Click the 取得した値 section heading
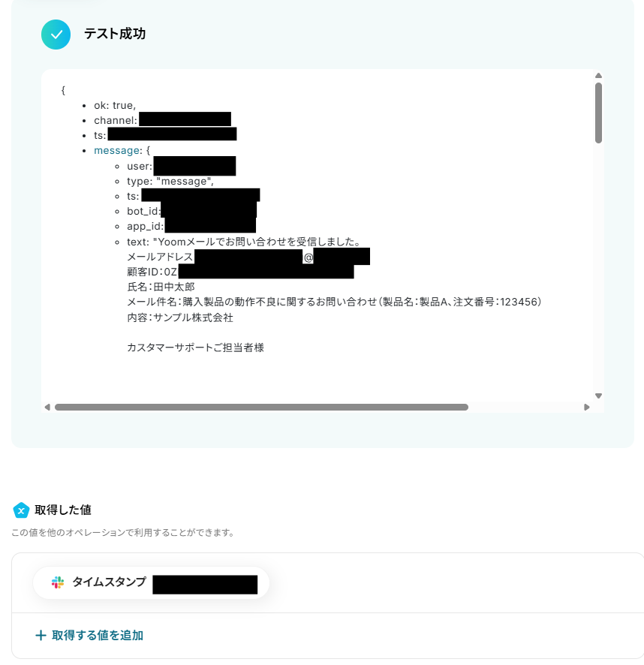644x665 pixels. tap(63, 510)
